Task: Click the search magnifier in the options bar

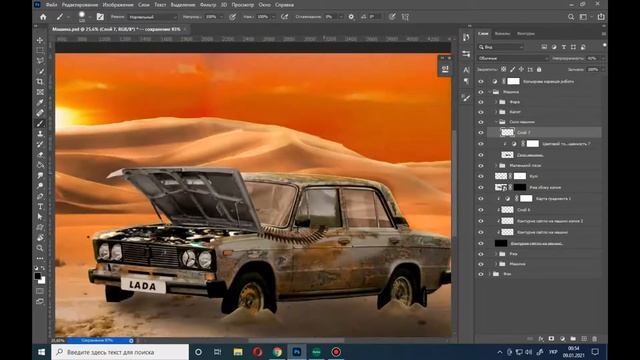Action: pos(571,17)
